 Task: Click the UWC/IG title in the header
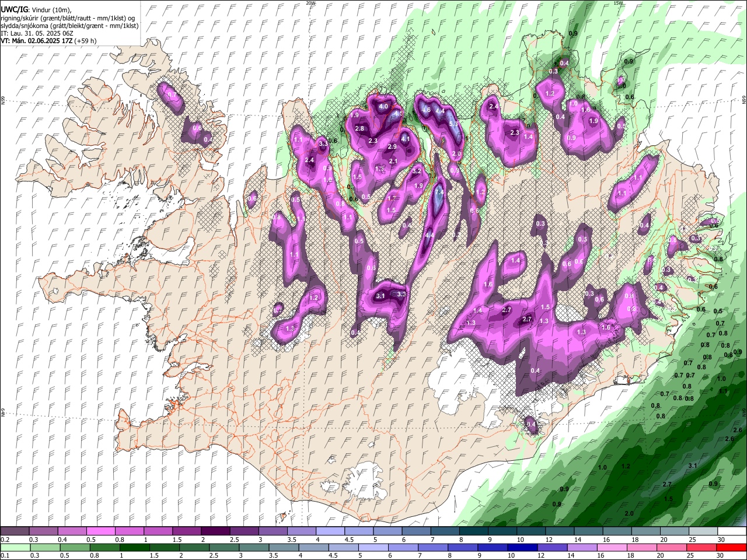coord(13,10)
